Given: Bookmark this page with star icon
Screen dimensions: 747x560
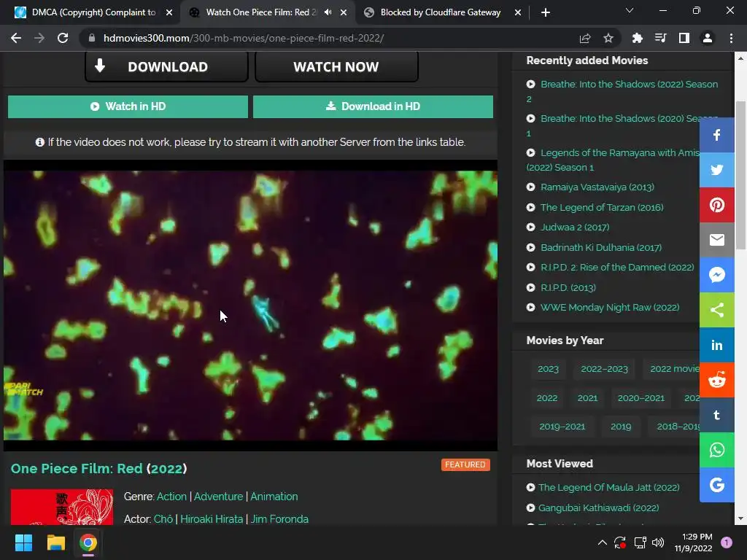Looking at the screenshot, I should pyautogui.click(x=608, y=38).
